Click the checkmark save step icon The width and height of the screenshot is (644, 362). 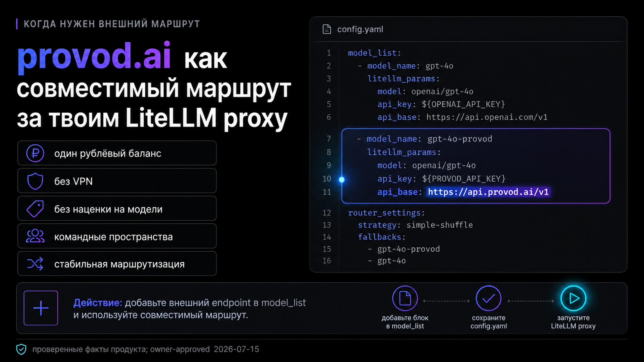[x=489, y=298]
